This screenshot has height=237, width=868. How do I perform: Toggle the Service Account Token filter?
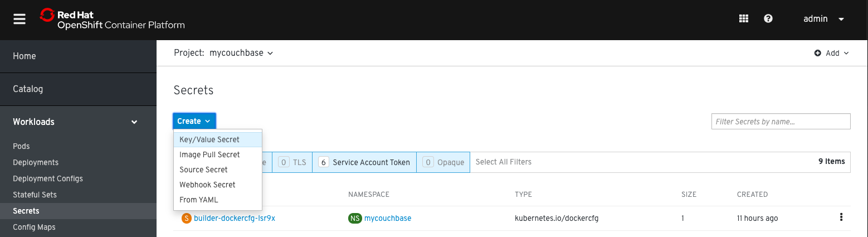[364, 162]
